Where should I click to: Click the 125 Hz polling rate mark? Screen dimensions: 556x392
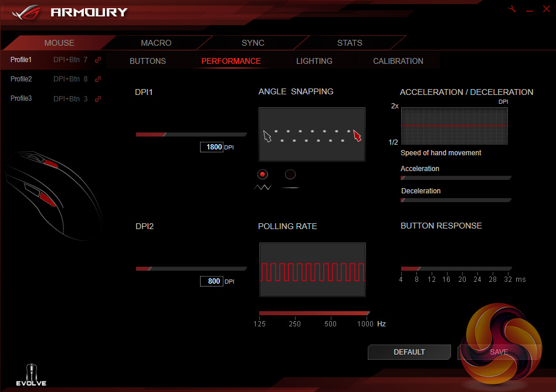tap(259, 323)
